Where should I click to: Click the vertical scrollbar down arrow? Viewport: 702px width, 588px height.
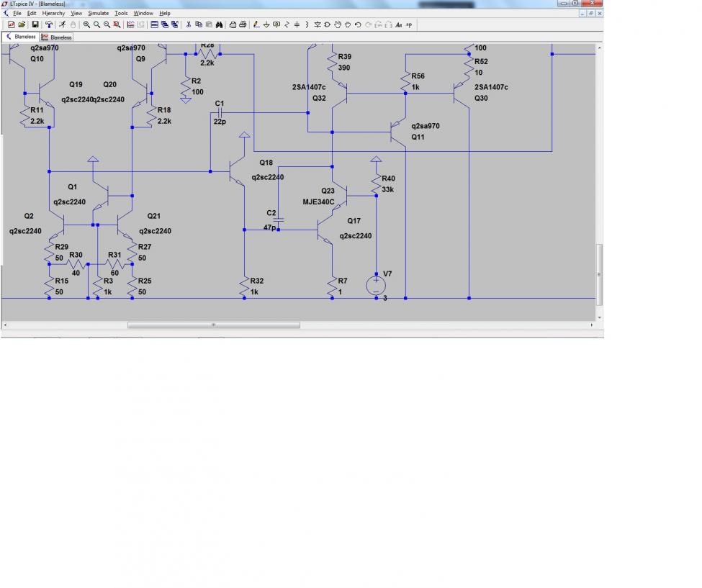point(600,317)
